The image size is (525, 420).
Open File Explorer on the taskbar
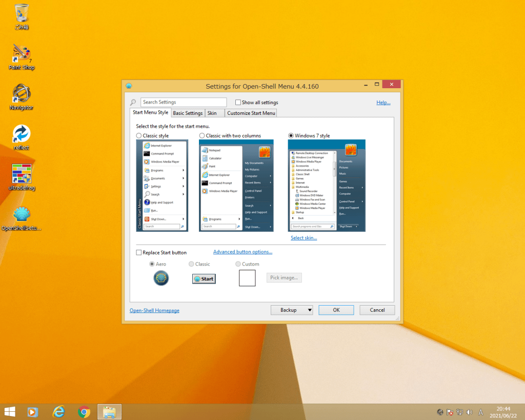click(x=110, y=412)
